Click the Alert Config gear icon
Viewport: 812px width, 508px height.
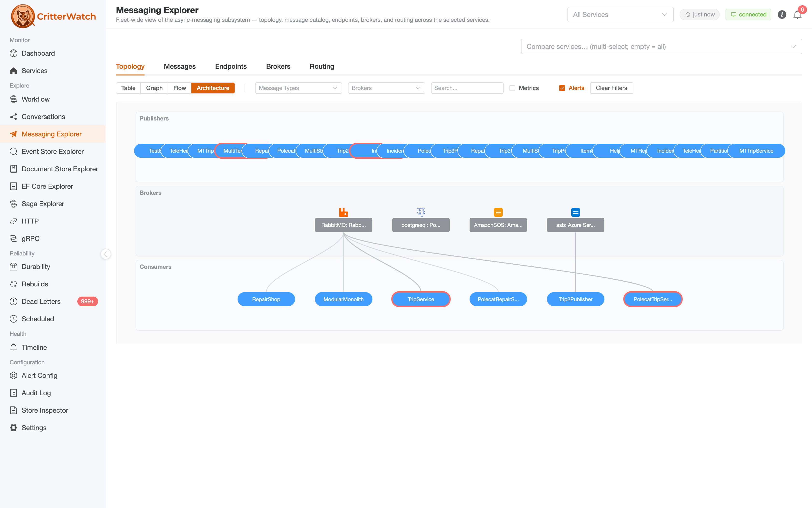14,376
